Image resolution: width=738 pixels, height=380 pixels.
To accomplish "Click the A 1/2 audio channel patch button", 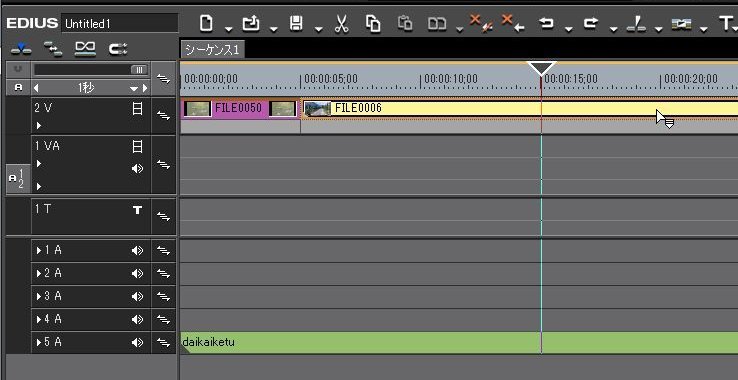I will pos(17,179).
